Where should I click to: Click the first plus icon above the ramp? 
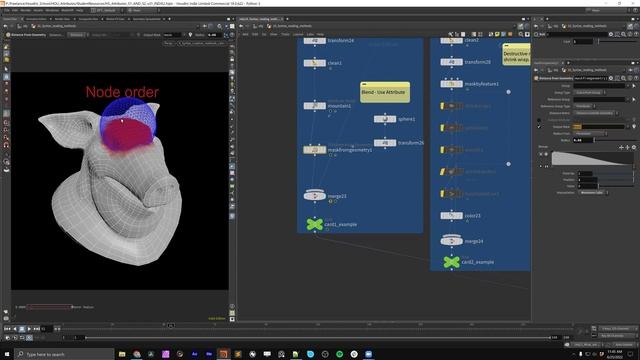pyautogui.click(x=621, y=147)
